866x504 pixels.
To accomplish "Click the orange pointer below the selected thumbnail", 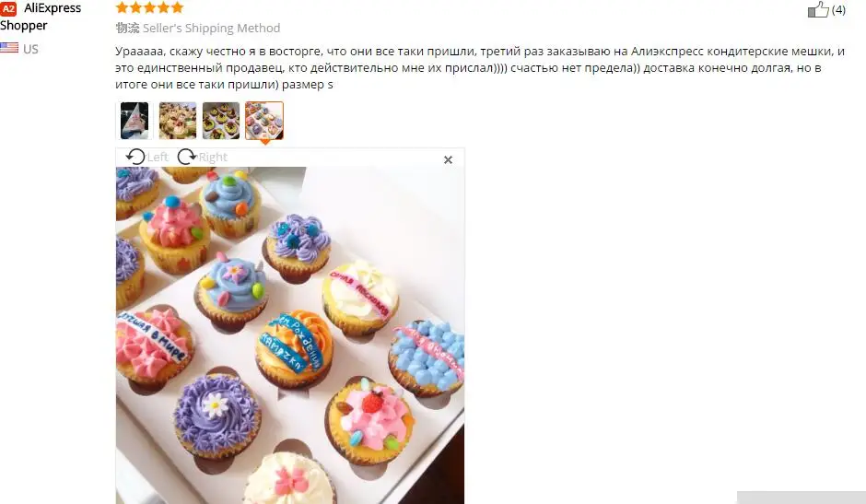I will point(264,142).
